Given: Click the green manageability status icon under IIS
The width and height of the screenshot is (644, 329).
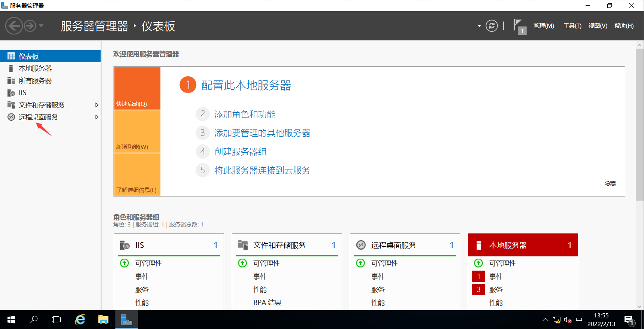Looking at the screenshot, I should (x=124, y=263).
